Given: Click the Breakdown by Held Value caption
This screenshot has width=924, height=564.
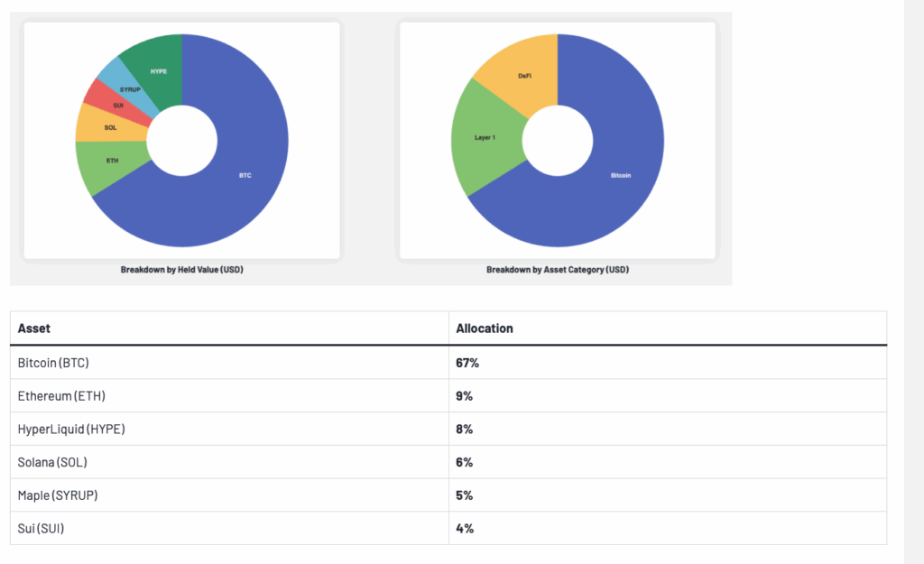Looking at the screenshot, I should (181, 270).
